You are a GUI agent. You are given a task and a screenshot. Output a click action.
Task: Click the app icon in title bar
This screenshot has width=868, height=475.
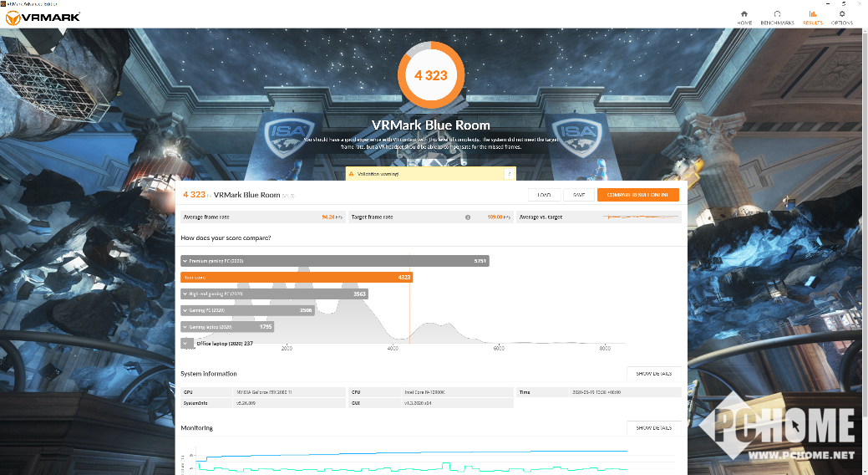tap(3, 3)
